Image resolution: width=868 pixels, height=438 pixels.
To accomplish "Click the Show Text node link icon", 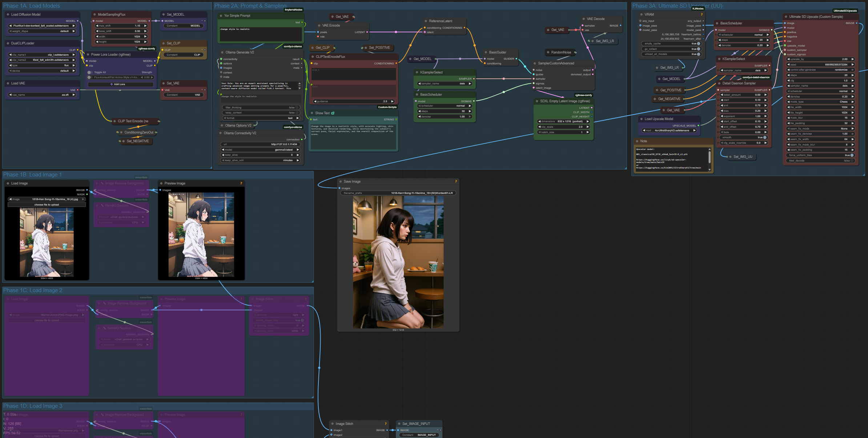I will [333, 113].
